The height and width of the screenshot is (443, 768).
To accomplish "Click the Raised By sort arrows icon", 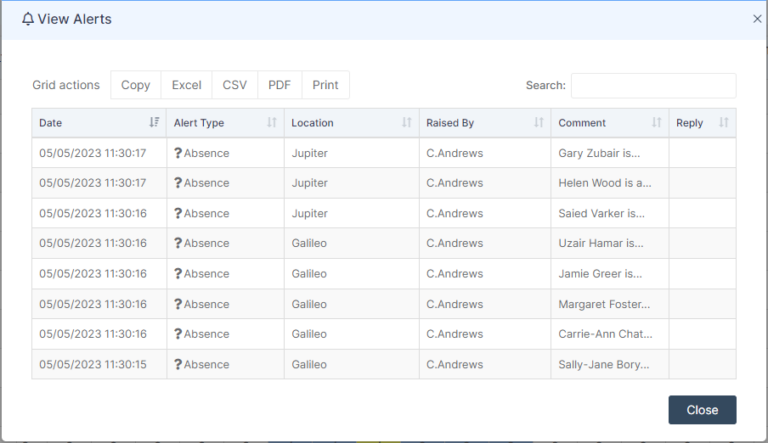I will tap(539, 123).
